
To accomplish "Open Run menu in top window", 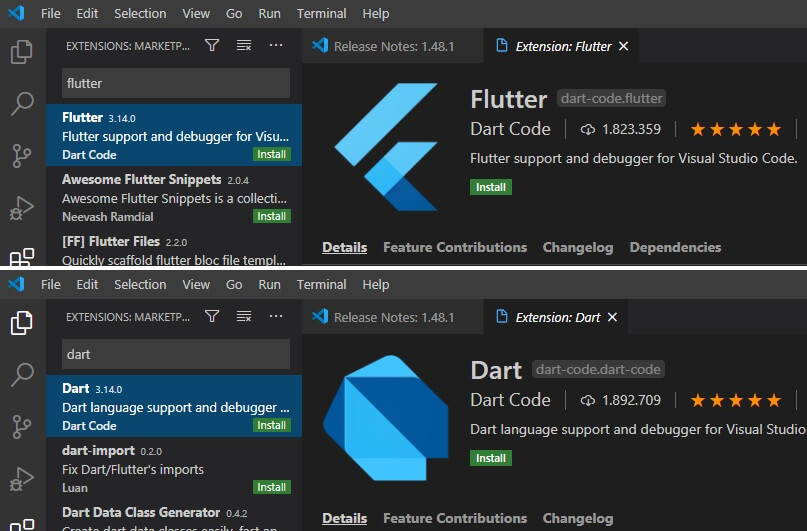I will point(269,13).
